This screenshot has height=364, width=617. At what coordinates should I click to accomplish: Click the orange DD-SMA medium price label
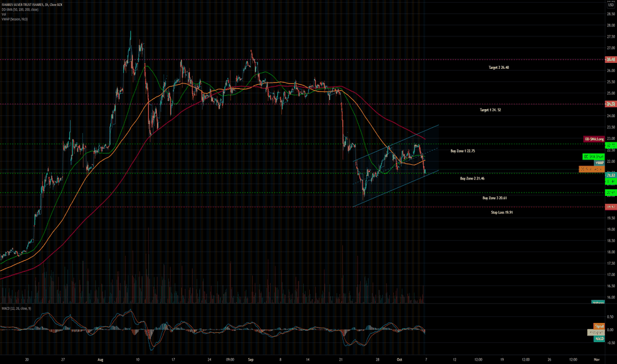591,169
